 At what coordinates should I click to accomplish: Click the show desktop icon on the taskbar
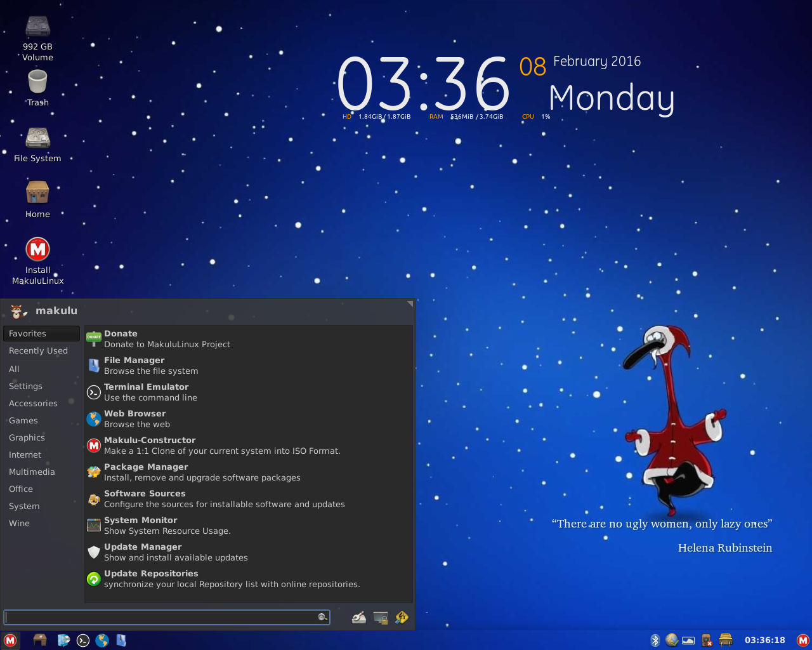coord(40,640)
